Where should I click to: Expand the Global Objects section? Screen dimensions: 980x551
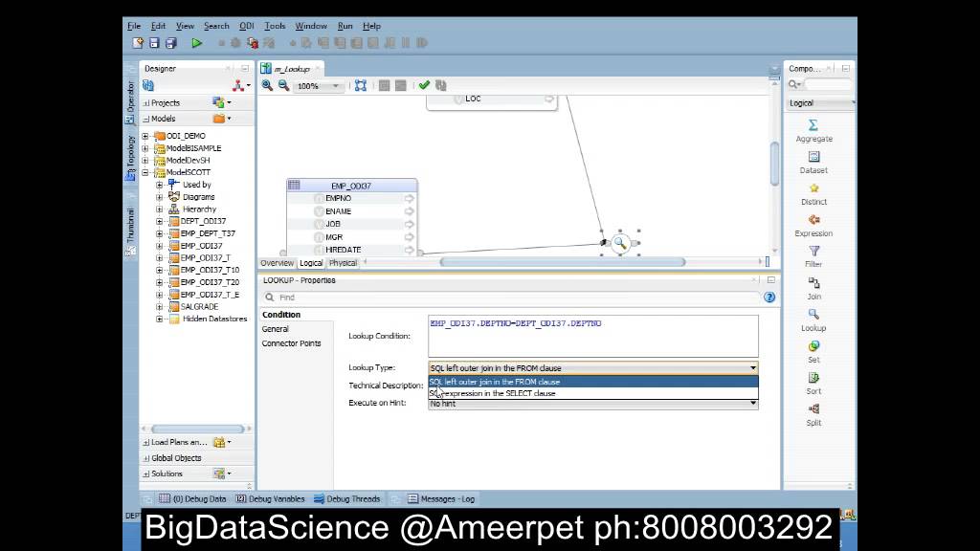pyautogui.click(x=145, y=458)
